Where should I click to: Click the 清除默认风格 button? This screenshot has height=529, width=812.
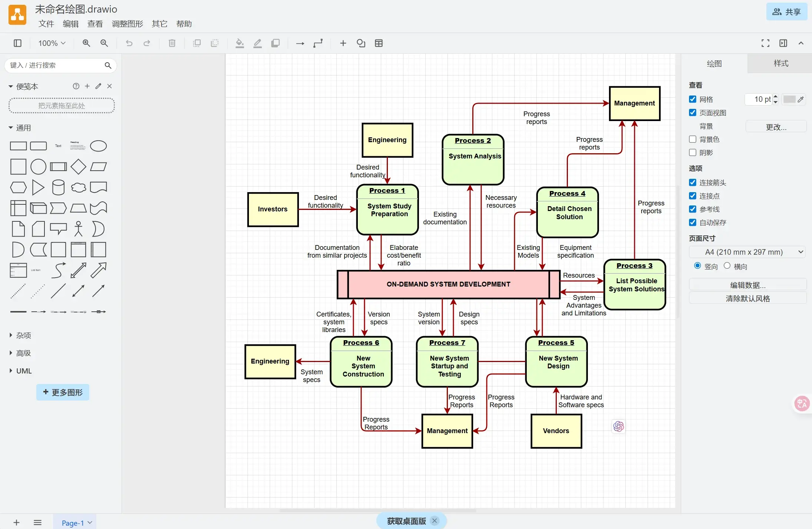[x=748, y=298]
